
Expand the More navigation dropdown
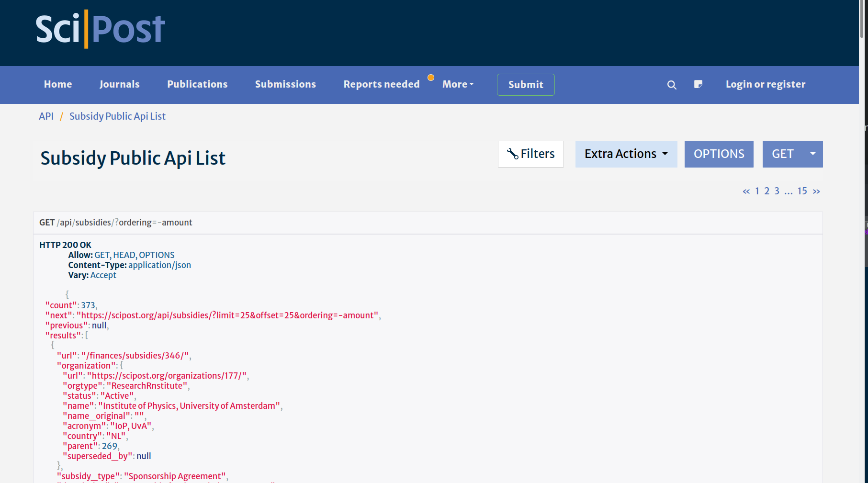click(458, 84)
